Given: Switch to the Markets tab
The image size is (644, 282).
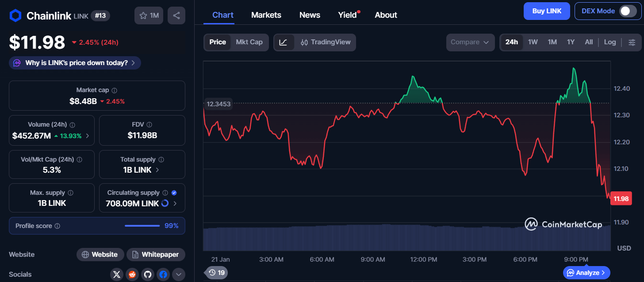Looking at the screenshot, I should (x=266, y=15).
